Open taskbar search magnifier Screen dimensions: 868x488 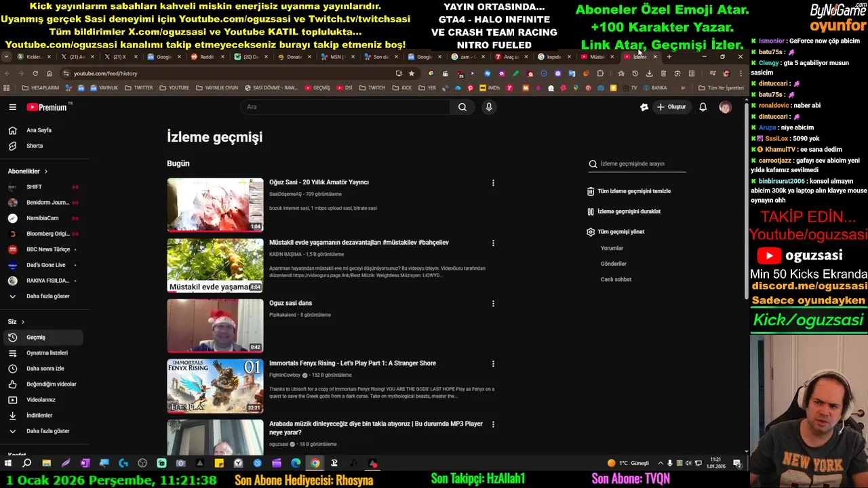[x=27, y=464]
